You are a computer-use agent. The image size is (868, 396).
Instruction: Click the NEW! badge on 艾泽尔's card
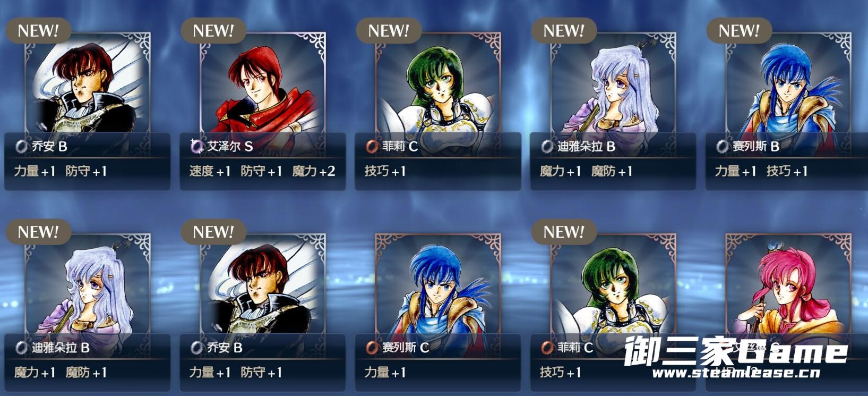(x=213, y=30)
